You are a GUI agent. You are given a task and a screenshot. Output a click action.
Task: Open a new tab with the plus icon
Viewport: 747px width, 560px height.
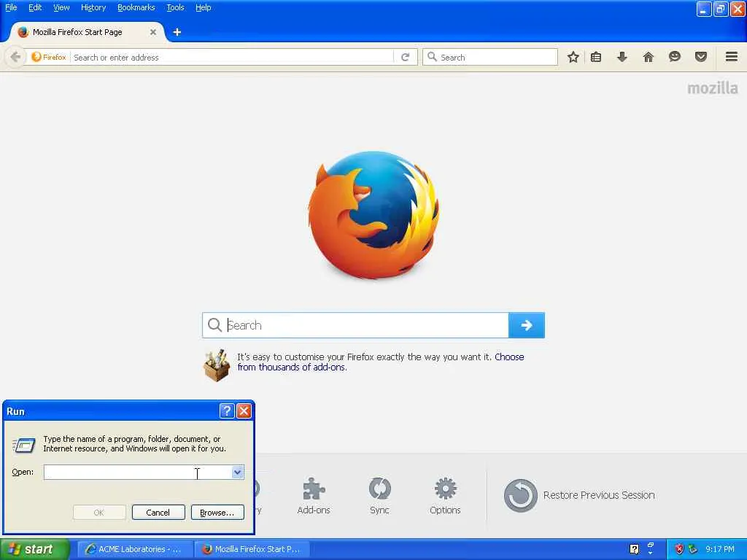177,32
